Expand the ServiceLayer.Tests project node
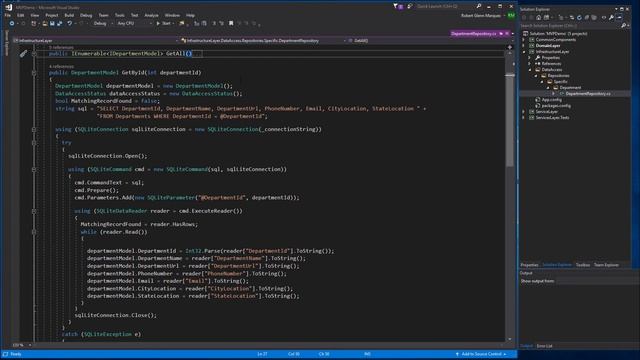This screenshot has width=640, height=360. tap(524, 118)
